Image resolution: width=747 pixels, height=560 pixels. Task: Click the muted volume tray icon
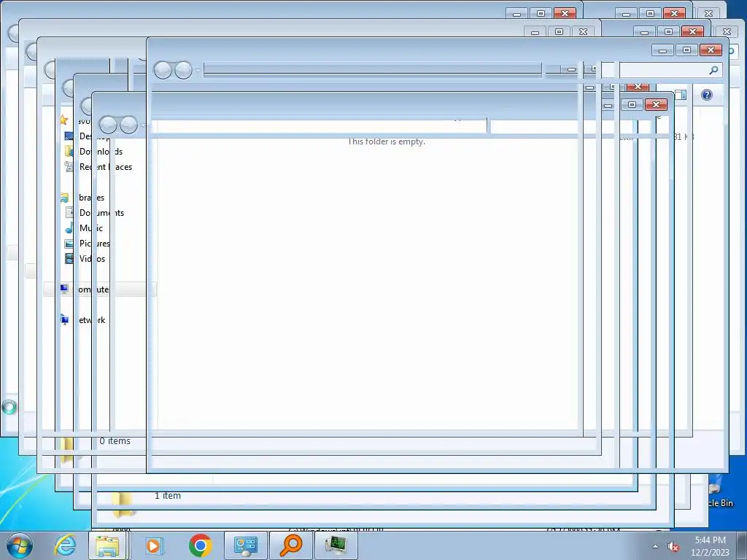673,547
